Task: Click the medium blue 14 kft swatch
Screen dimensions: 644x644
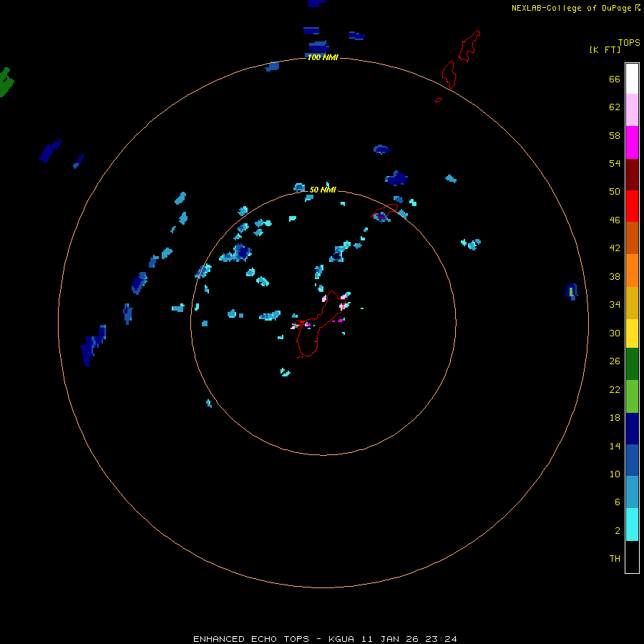Action: pos(632,460)
